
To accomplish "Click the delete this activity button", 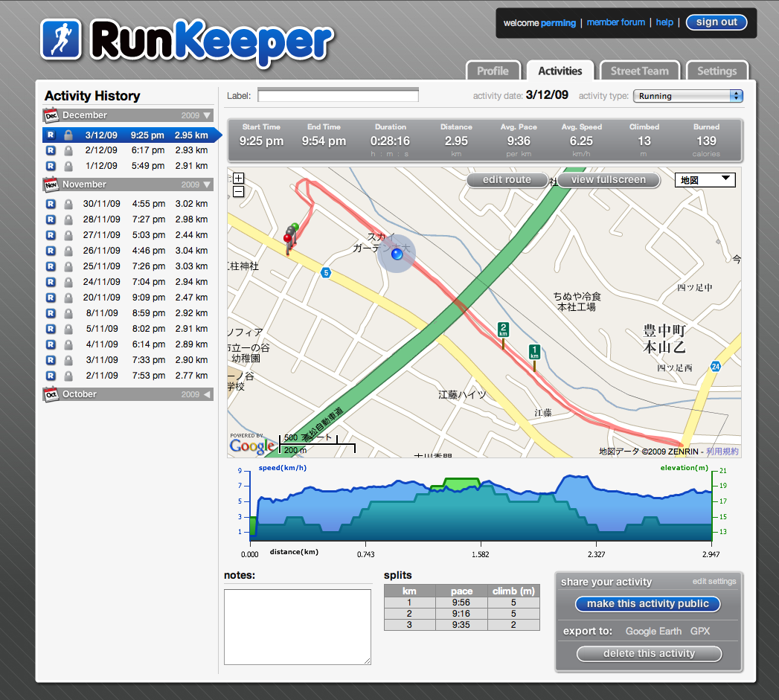I will [x=649, y=654].
